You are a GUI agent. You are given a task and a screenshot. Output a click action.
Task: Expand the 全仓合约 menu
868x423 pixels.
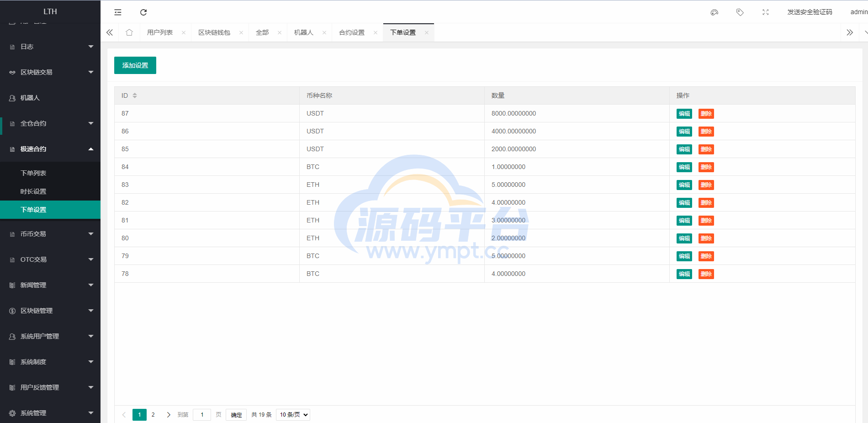(91, 123)
